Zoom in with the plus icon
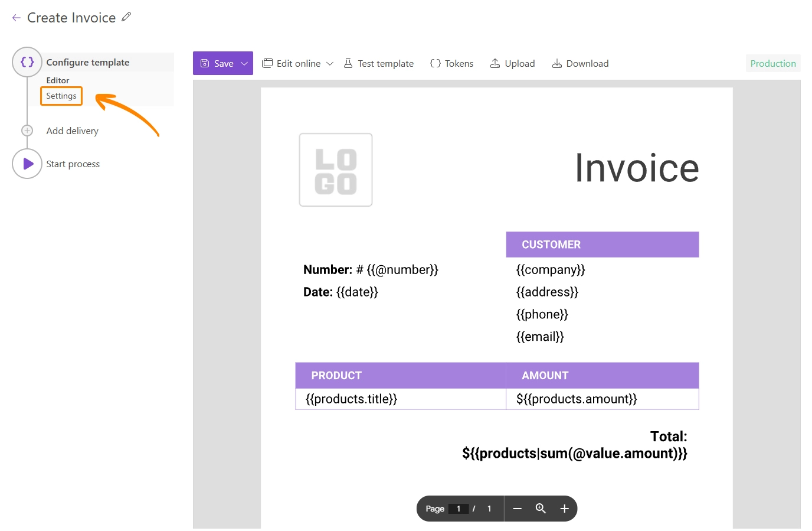Viewport: 812px width, 531px height. (x=564, y=509)
